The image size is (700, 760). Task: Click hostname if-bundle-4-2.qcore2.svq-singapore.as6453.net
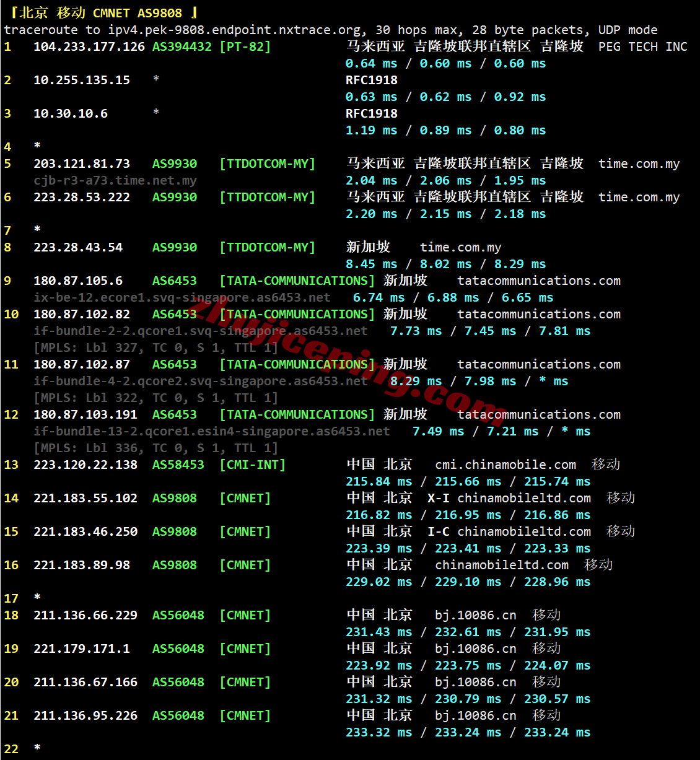click(x=201, y=381)
